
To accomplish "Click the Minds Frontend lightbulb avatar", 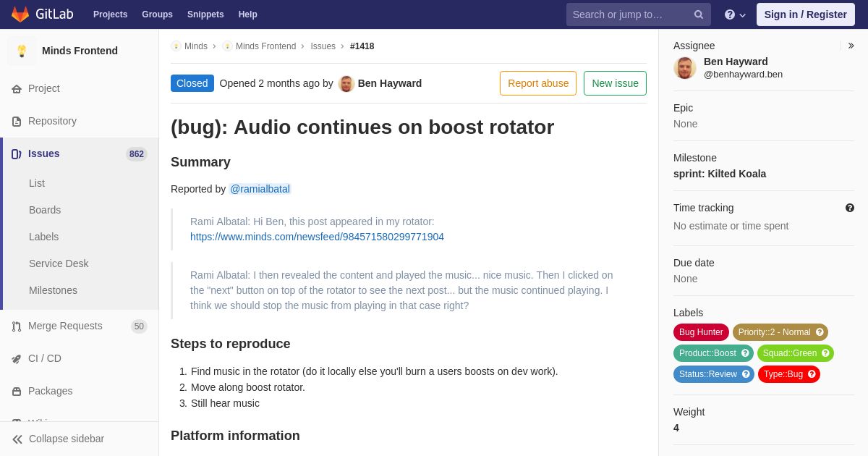I will [22, 51].
